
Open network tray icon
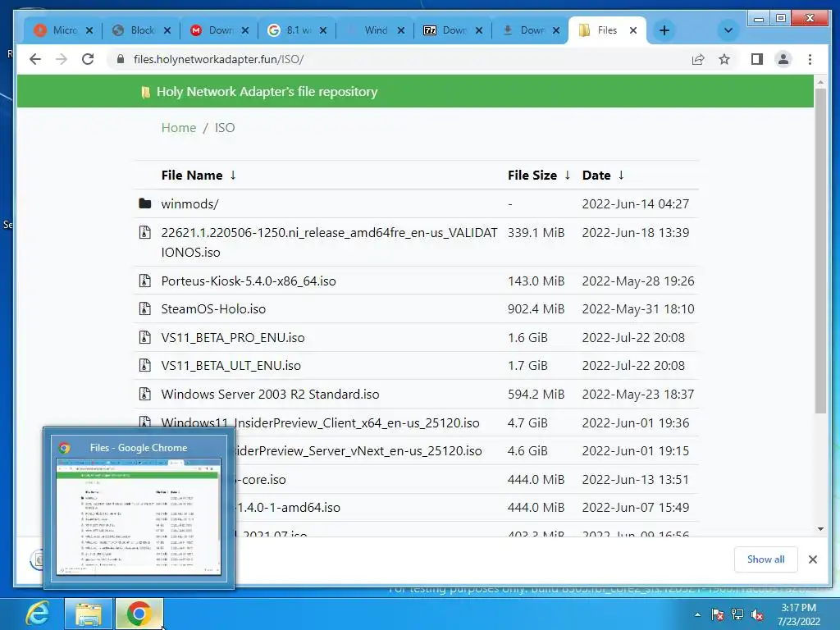737,614
